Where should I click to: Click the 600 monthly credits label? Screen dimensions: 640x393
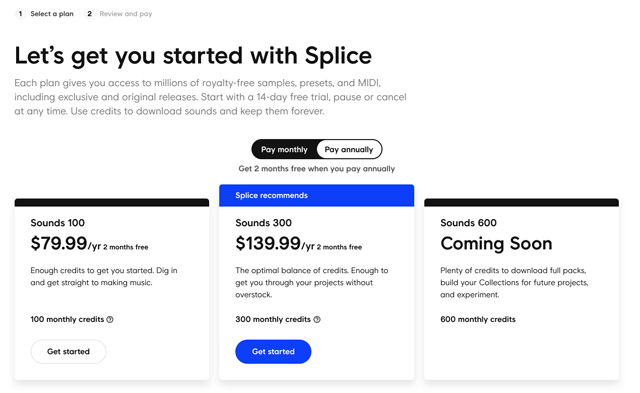click(478, 320)
